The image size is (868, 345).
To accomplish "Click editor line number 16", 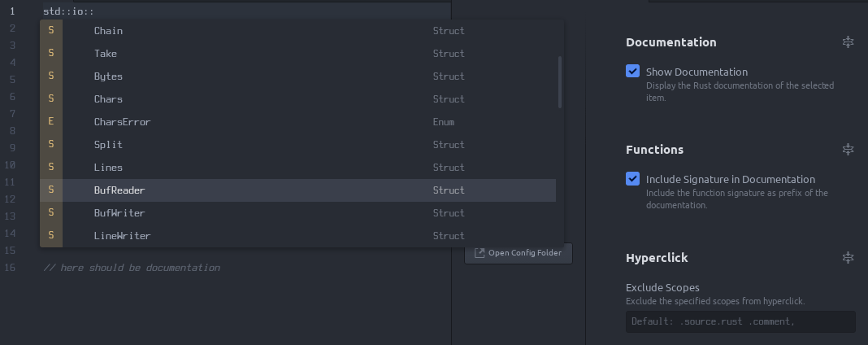I will click(10, 268).
